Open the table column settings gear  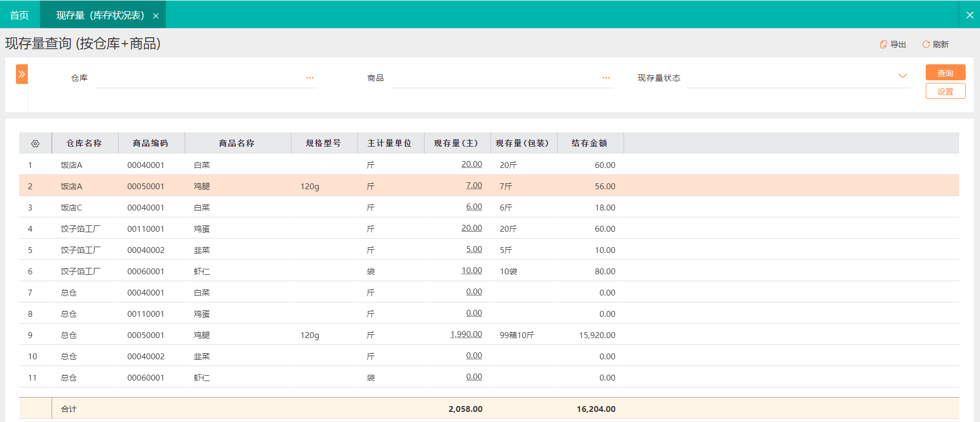(x=35, y=144)
